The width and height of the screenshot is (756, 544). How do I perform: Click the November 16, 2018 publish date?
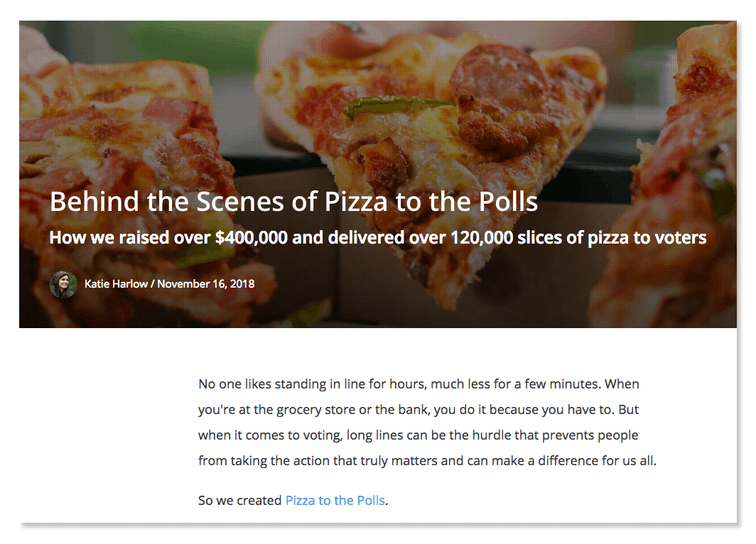[206, 284]
